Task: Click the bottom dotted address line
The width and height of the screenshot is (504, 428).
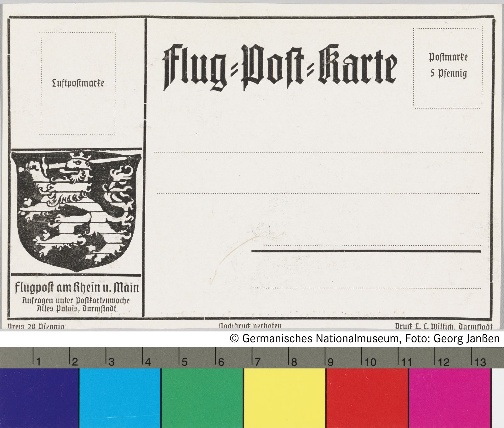Action: tap(366, 288)
